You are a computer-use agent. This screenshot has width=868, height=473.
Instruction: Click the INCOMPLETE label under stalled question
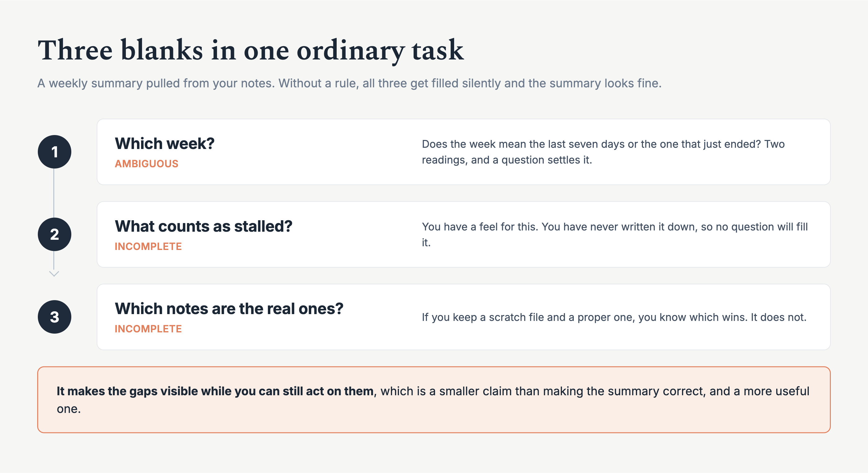[x=148, y=247]
